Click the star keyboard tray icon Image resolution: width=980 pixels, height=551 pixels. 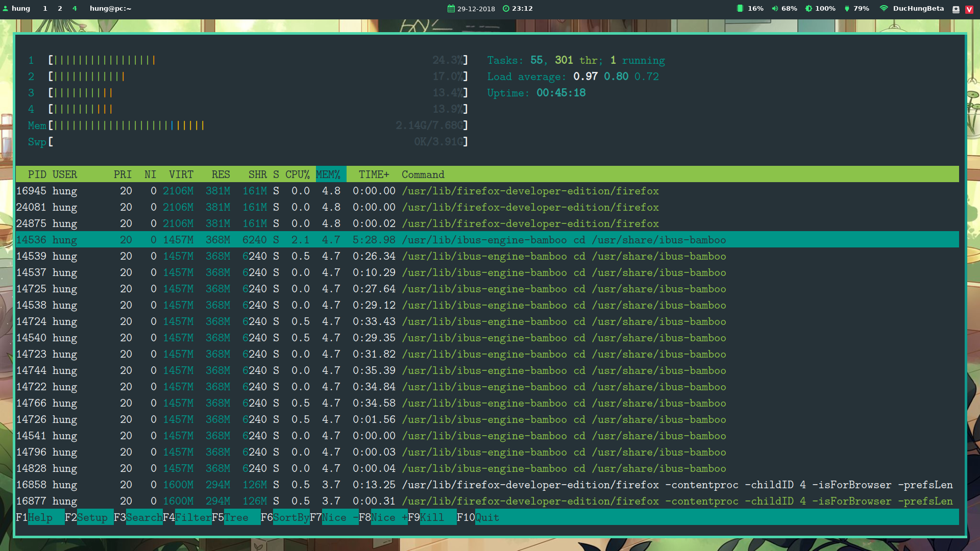coord(956,9)
